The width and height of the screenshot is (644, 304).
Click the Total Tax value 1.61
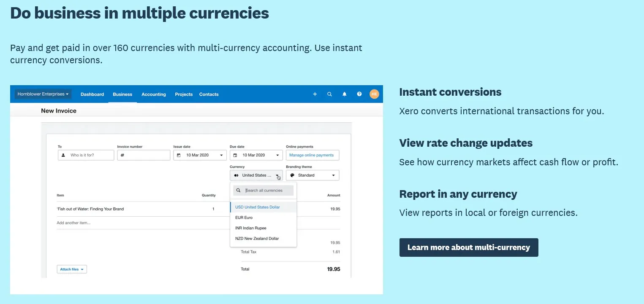tap(336, 252)
